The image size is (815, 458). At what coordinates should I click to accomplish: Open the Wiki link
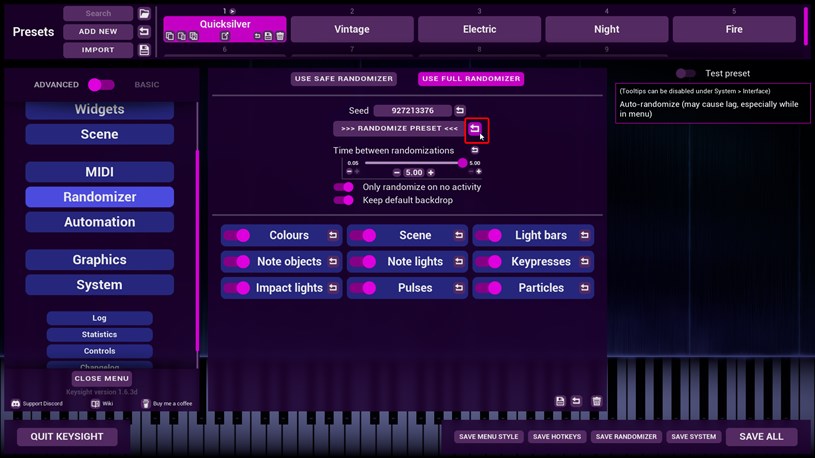(x=102, y=403)
